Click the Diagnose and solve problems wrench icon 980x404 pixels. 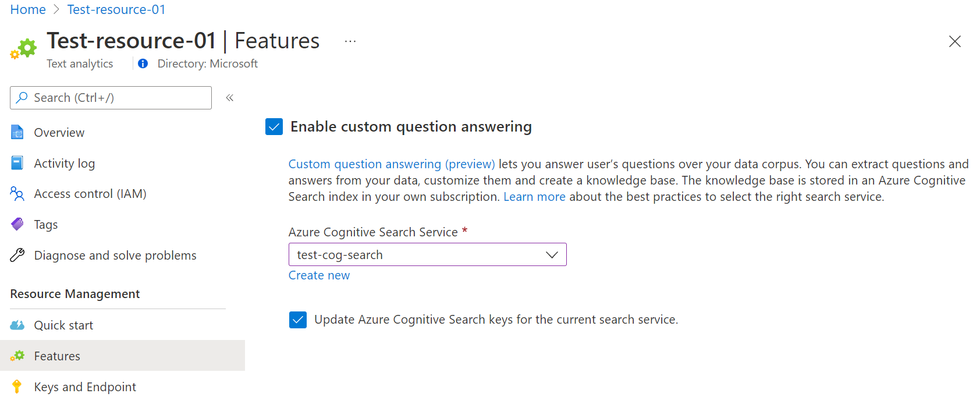pos(17,255)
